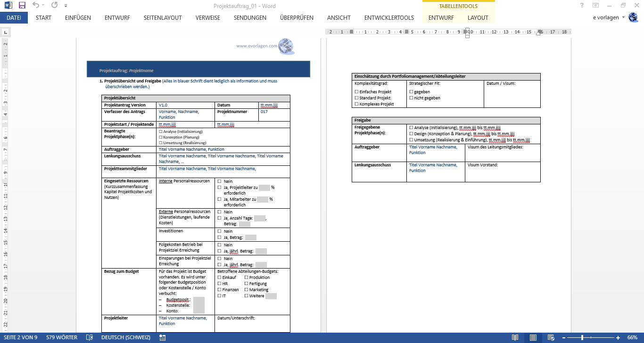
Task: Click the evorlagen globe logo in page header
Action: [286, 46]
